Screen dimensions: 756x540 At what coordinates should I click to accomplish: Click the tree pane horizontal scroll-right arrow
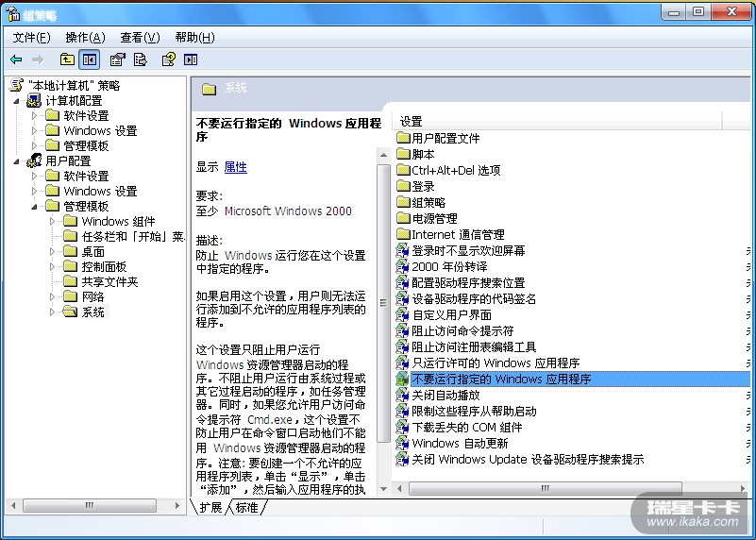coord(177,505)
